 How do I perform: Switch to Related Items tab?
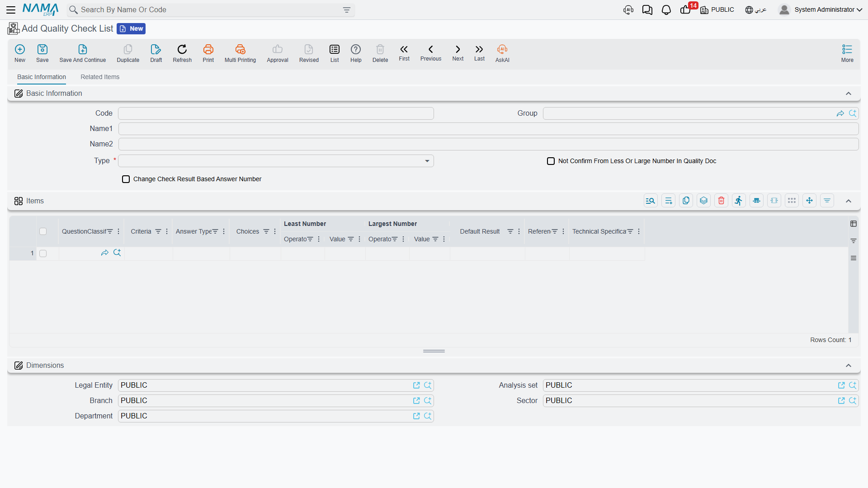[100, 77]
